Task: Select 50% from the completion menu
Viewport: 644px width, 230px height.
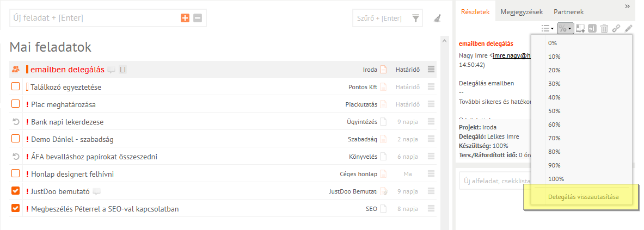Action: 554,111
